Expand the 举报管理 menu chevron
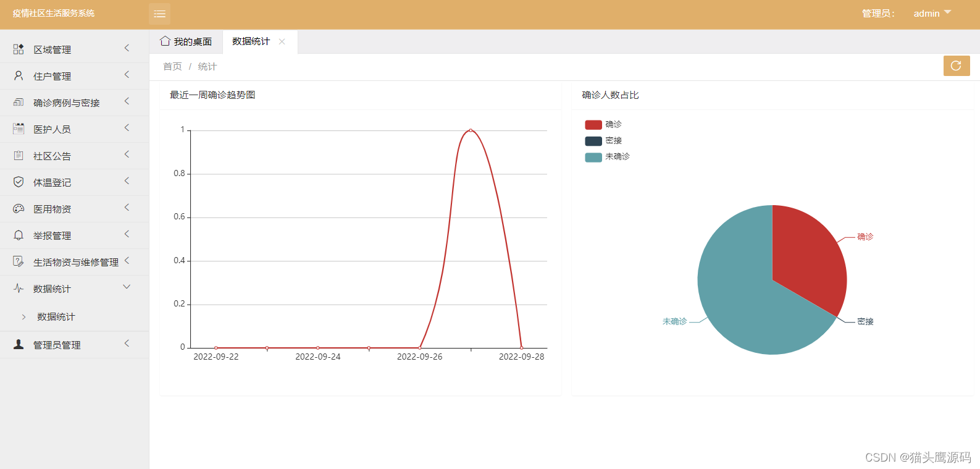 (x=127, y=234)
